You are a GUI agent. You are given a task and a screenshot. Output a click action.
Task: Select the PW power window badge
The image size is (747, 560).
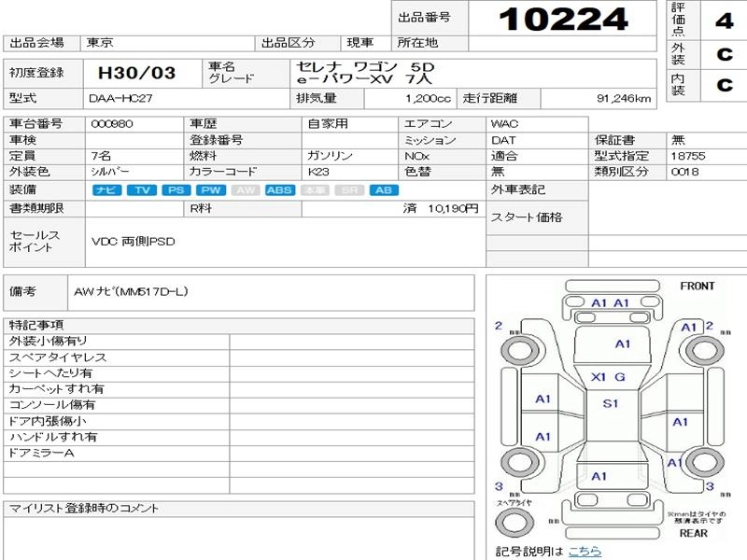click(x=211, y=190)
